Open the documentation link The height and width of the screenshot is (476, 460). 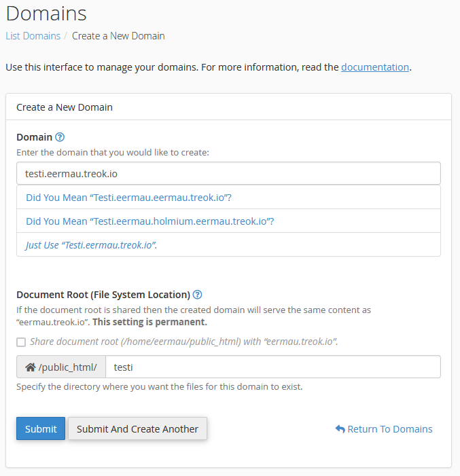pos(375,67)
